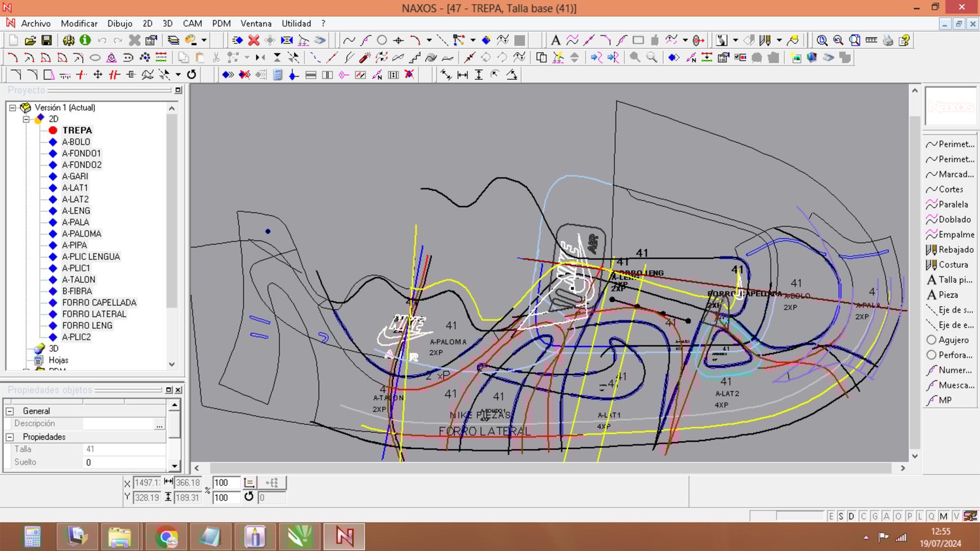Toggle the E status bar indicator
The height and width of the screenshot is (551, 980).
coord(831,516)
